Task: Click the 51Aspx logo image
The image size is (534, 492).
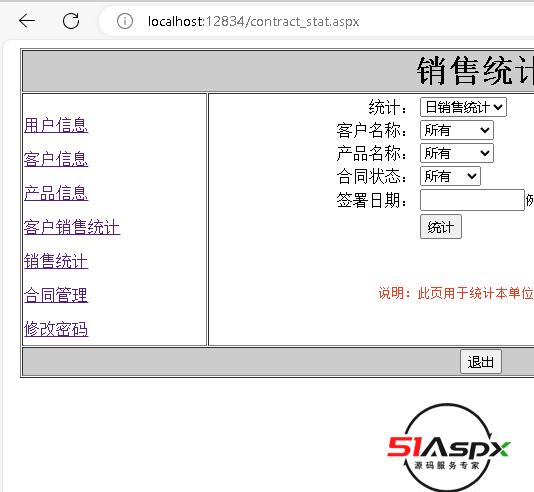Action: point(448,447)
